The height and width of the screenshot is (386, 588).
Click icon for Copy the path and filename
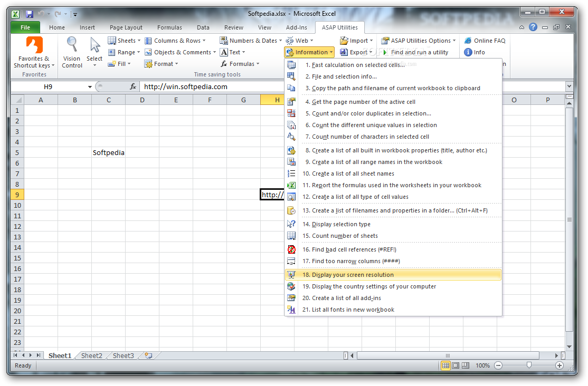pos(291,88)
